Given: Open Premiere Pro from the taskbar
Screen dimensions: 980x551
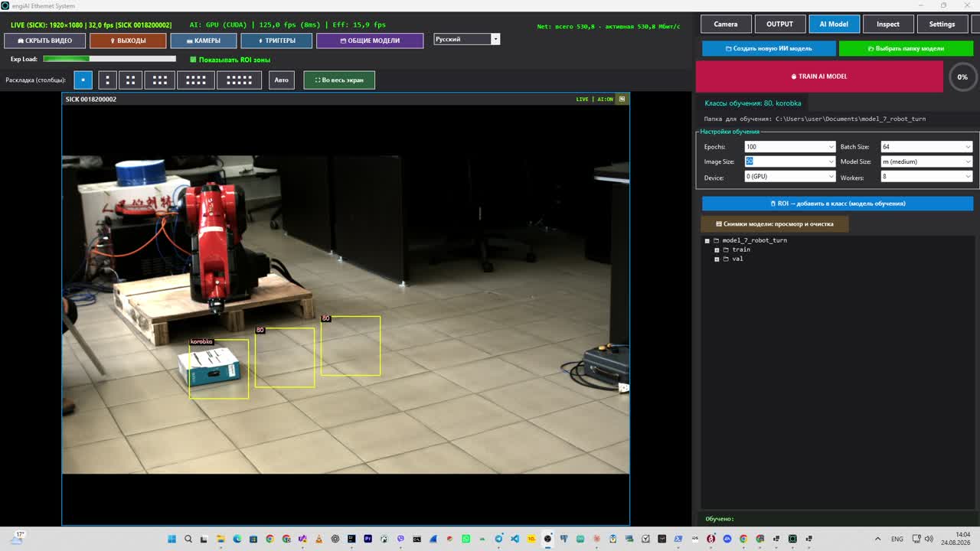Looking at the screenshot, I should click(368, 539).
